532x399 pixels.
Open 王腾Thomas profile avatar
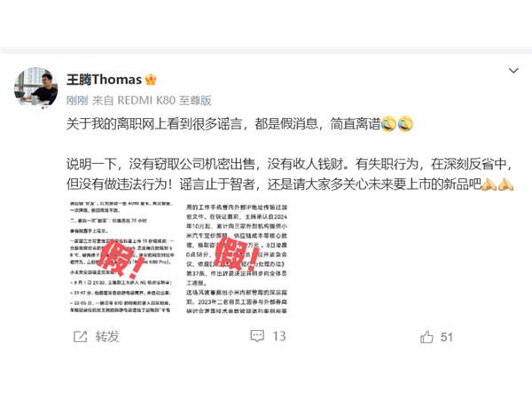(36, 89)
